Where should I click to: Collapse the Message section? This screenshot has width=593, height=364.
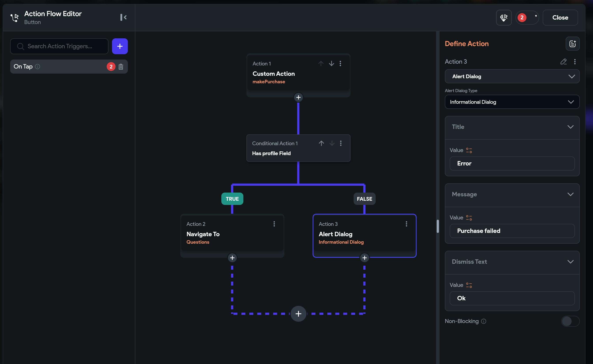click(x=570, y=194)
